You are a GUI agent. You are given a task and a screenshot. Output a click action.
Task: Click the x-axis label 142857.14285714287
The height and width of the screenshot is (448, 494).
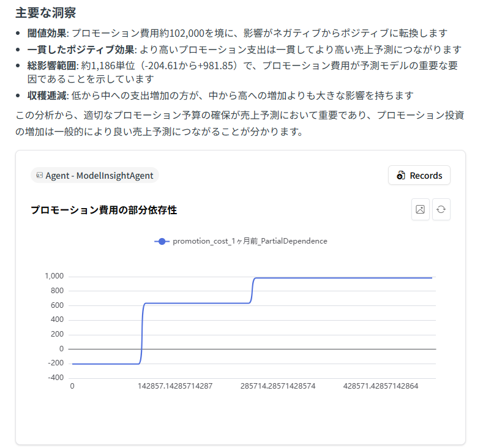coord(175,386)
